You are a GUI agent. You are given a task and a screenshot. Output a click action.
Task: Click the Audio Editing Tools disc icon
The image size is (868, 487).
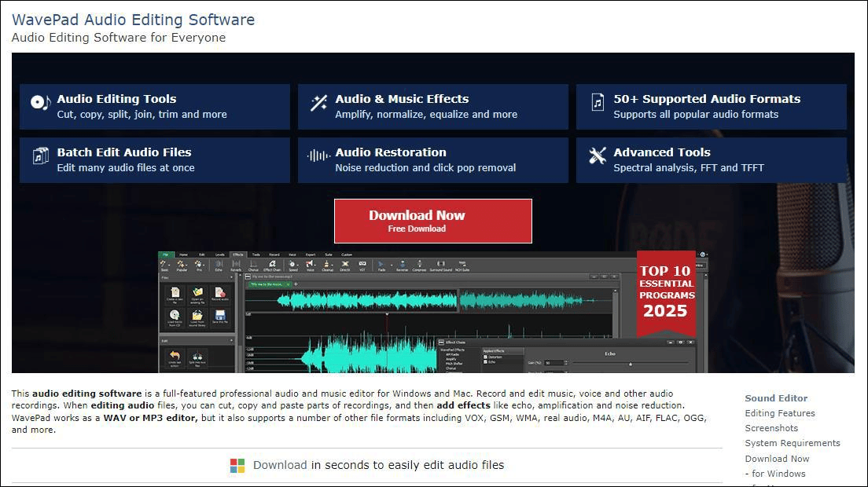click(39, 102)
